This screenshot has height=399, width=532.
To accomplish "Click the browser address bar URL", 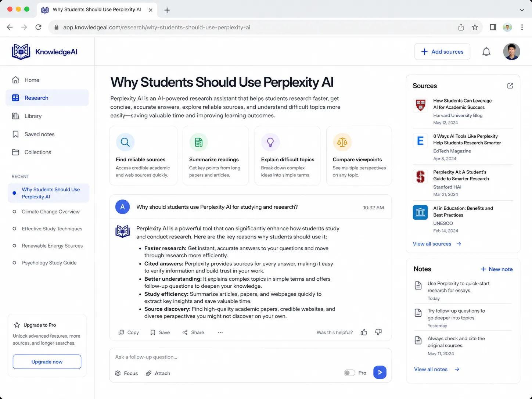I will pos(157,27).
